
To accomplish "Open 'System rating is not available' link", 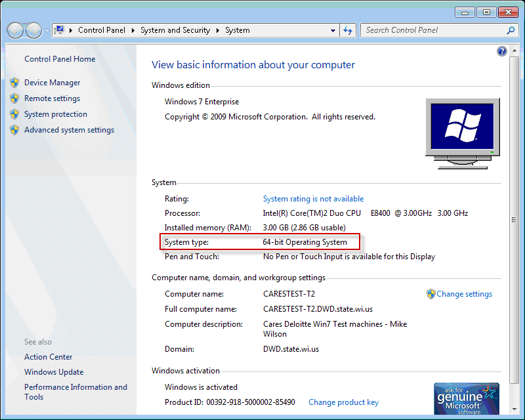I will tap(313, 199).
